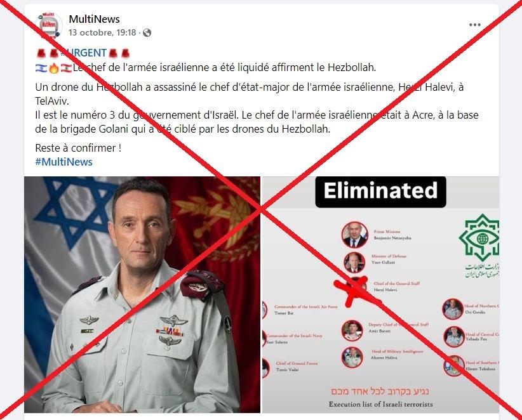This screenshot has width=522, height=420.
Task: Open the #MultiNews hashtag link
Action: coord(64,162)
